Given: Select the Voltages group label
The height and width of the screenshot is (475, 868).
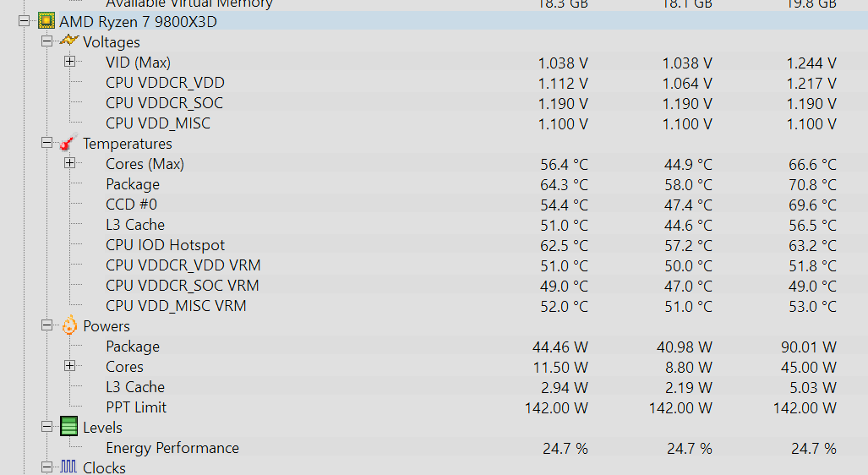Looking at the screenshot, I should point(112,42).
